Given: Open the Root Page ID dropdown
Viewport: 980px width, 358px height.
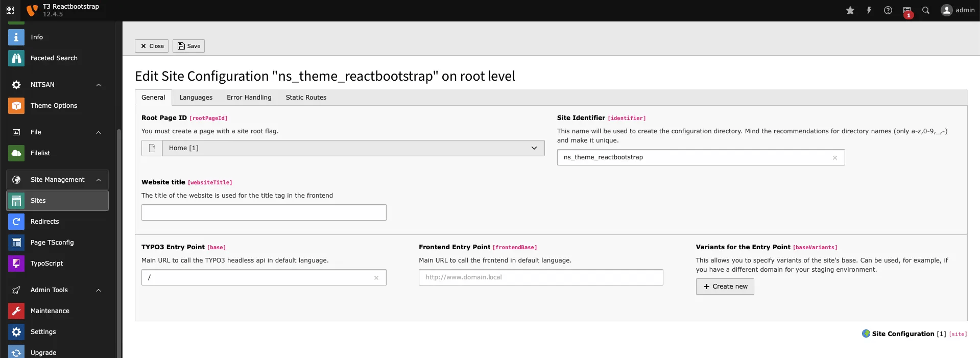Looking at the screenshot, I should tap(353, 148).
